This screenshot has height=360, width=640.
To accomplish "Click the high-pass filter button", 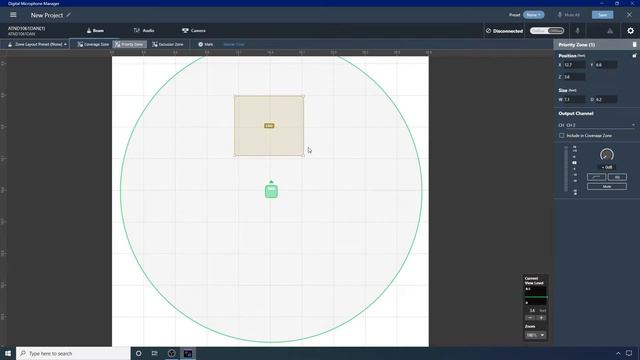I will [596, 177].
